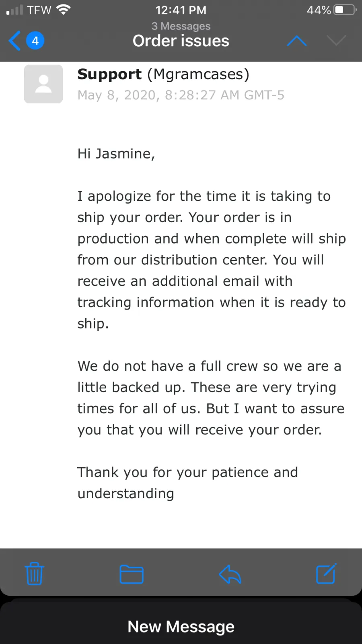Tap the 3 Messages thread count label
The image size is (362, 644).
click(181, 26)
